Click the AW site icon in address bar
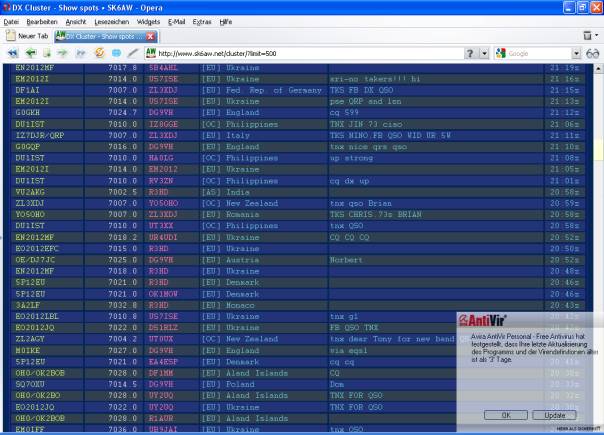This screenshot has height=435, width=604. (x=151, y=53)
